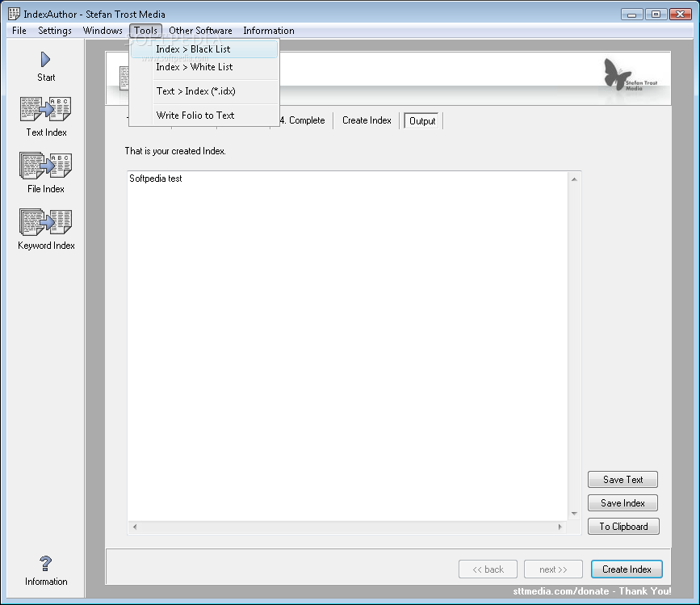Open the File menu
Viewport: 700px width, 605px height.
[x=19, y=31]
